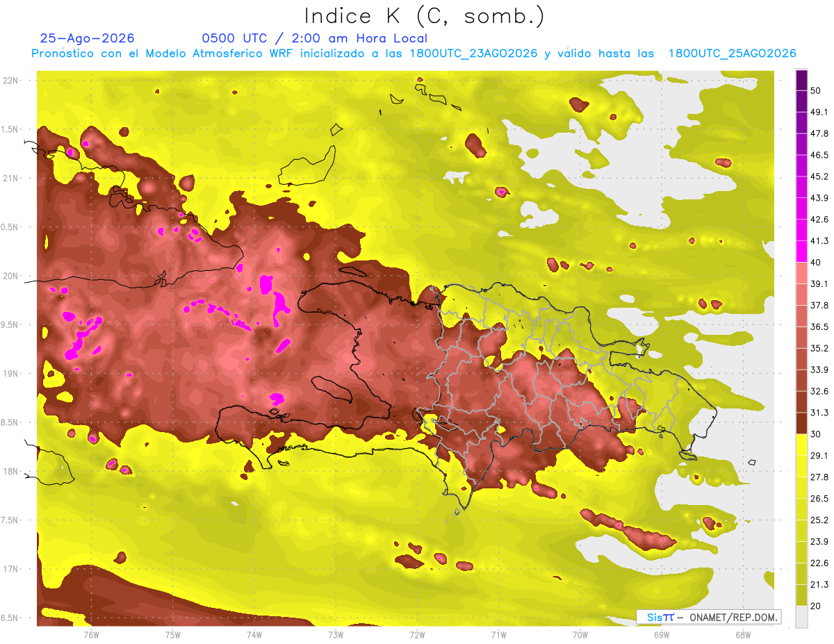The height and width of the screenshot is (644, 834).
Task: Click the legend value "21.3"
Action: coord(819,585)
